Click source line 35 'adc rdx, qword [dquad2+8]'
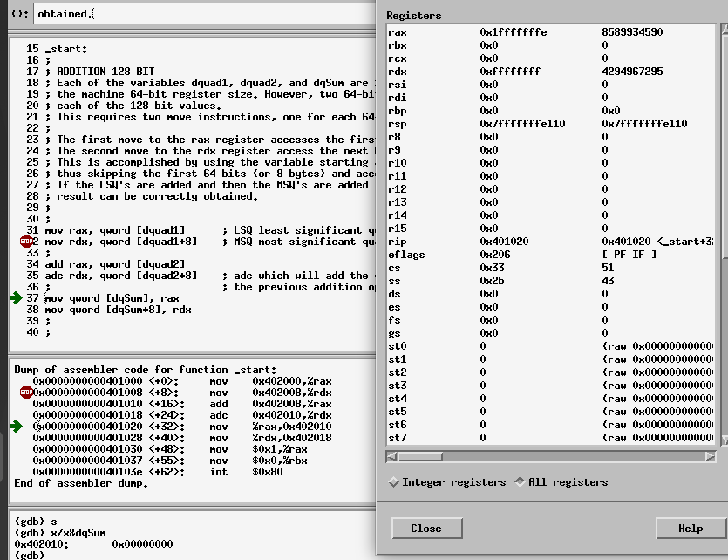The height and width of the screenshot is (560, 728). pyautogui.click(x=120, y=276)
